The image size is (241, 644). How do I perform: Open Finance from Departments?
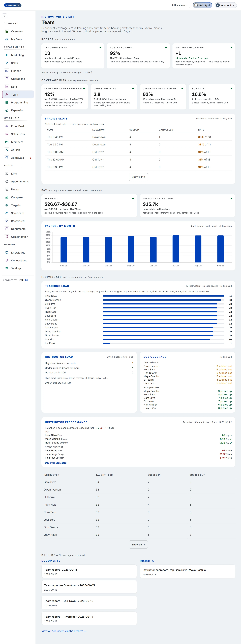(x=18, y=71)
